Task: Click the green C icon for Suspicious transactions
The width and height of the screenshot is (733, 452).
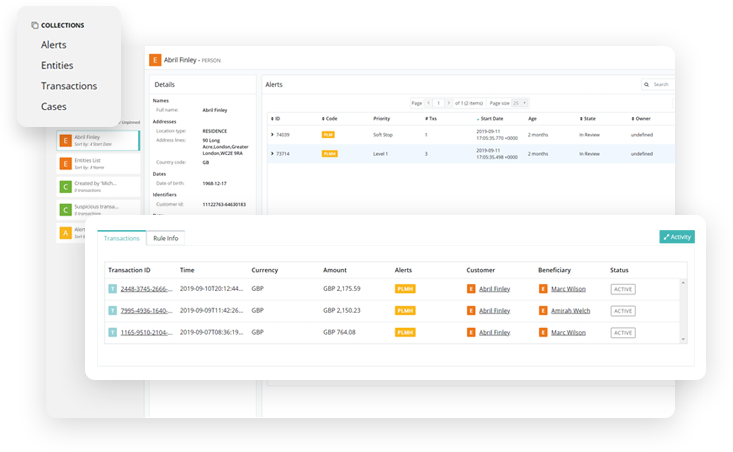Action: pyautogui.click(x=65, y=210)
